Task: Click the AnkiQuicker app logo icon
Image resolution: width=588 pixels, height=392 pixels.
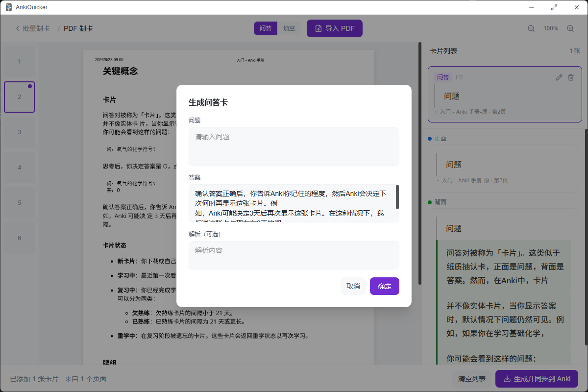Action: click(9, 7)
